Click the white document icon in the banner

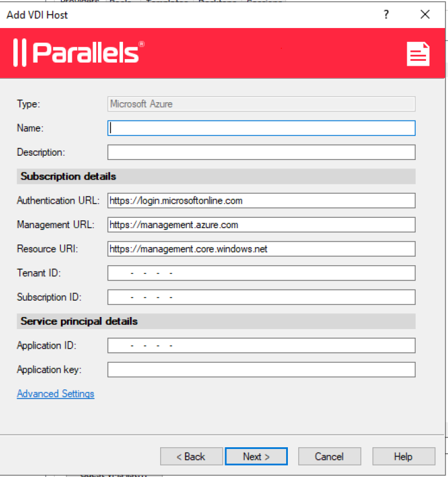click(x=418, y=54)
